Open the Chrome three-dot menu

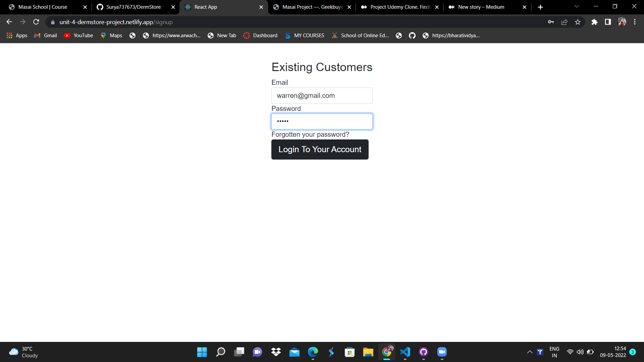click(x=635, y=22)
